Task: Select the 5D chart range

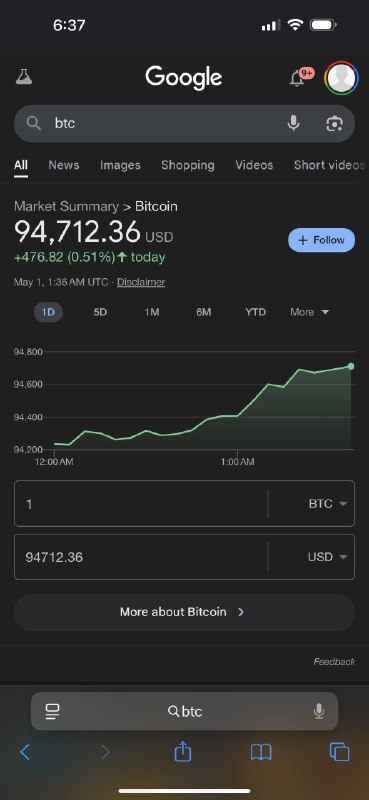Action: [x=100, y=312]
